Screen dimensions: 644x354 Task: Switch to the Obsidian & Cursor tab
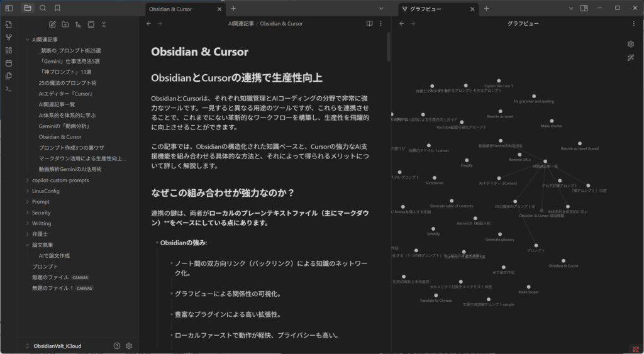[x=179, y=9]
